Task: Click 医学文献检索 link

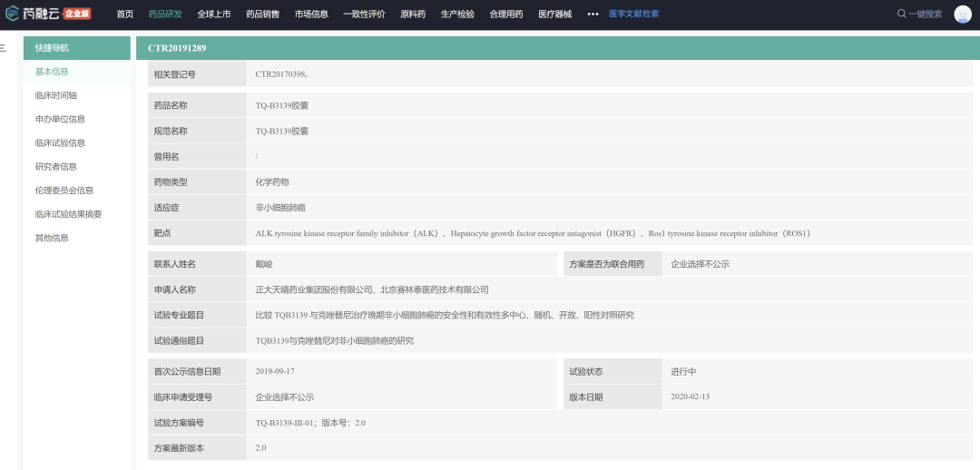Action: [x=633, y=14]
